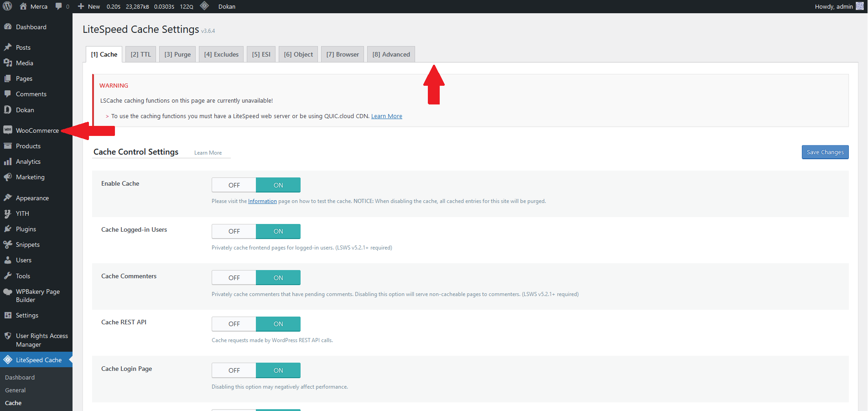
Task: Open Dokan in the admin bar
Action: coord(227,6)
